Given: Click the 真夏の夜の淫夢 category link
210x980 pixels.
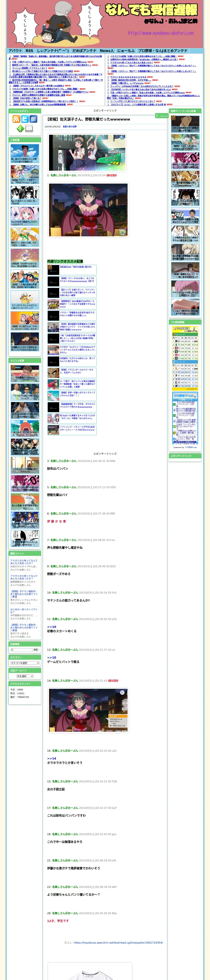Looking at the screenshot, I should [x=69, y=127].
